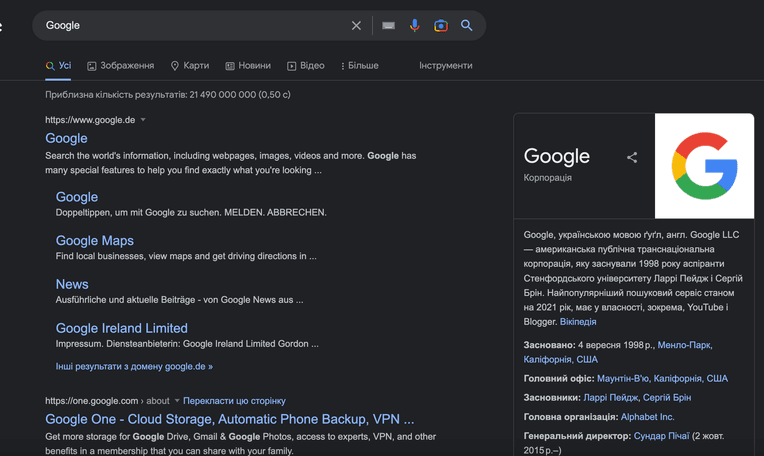764x456 pixels.
Task: Click Перекласти цю сторінку link
Action: click(x=234, y=401)
